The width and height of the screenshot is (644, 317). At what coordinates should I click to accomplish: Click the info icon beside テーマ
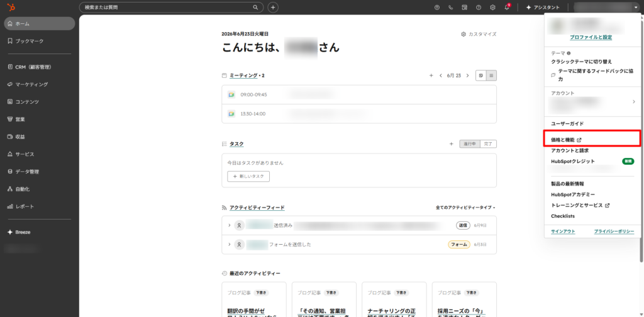(x=569, y=53)
